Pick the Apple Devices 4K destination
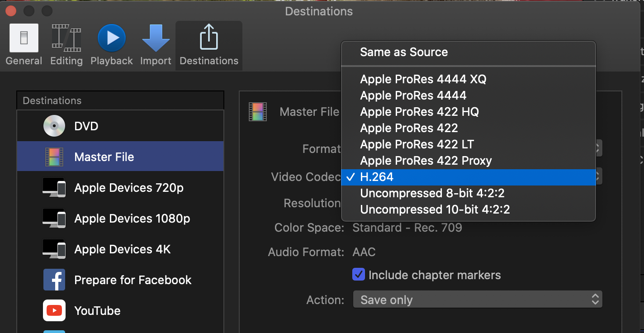The width and height of the screenshot is (644, 333). pyautogui.click(x=122, y=249)
